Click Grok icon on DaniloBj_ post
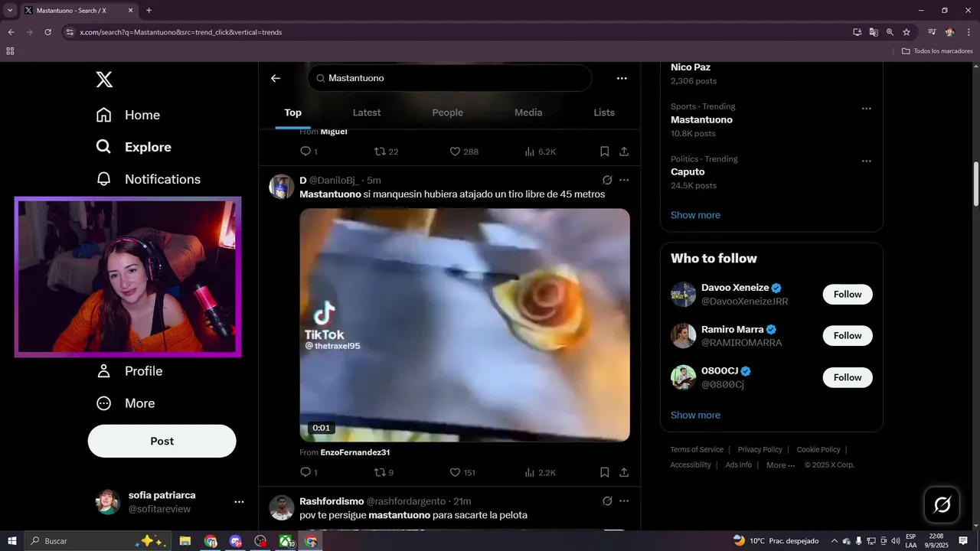 tap(607, 181)
